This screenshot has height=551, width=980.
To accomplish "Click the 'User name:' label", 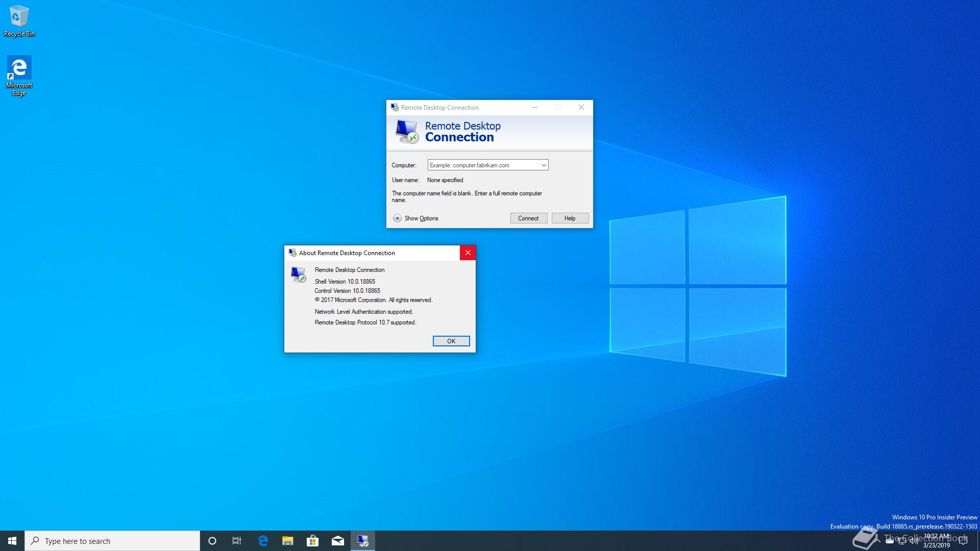I will (405, 180).
